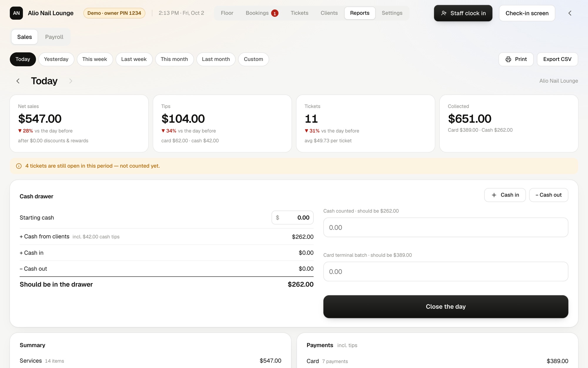Collapse panel with top-right chevron
588x368 pixels.
click(x=570, y=13)
